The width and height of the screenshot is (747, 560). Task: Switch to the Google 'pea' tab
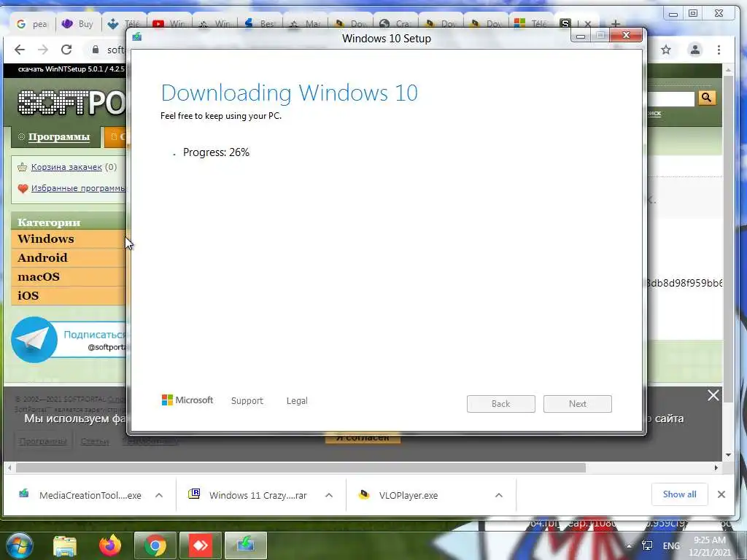pos(32,24)
